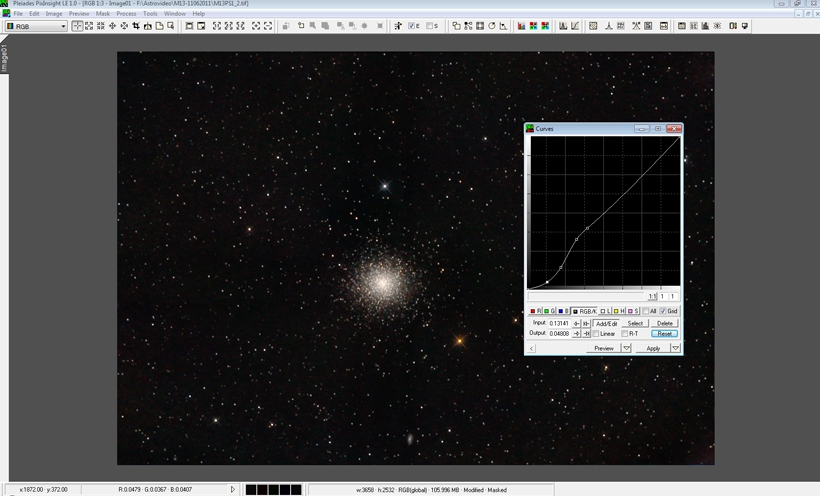Click the monitor screen icon at toolbar end
The image size is (820, 496).
point(745,26)
